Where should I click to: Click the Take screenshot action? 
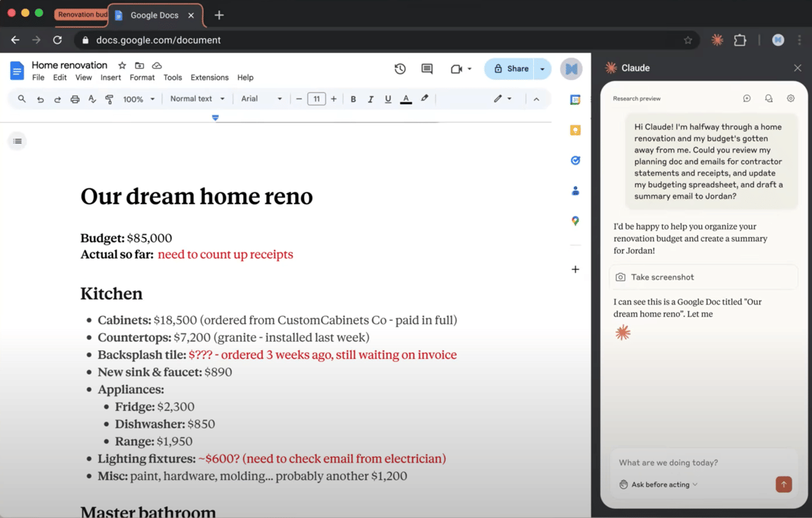[x=703, y=277]
